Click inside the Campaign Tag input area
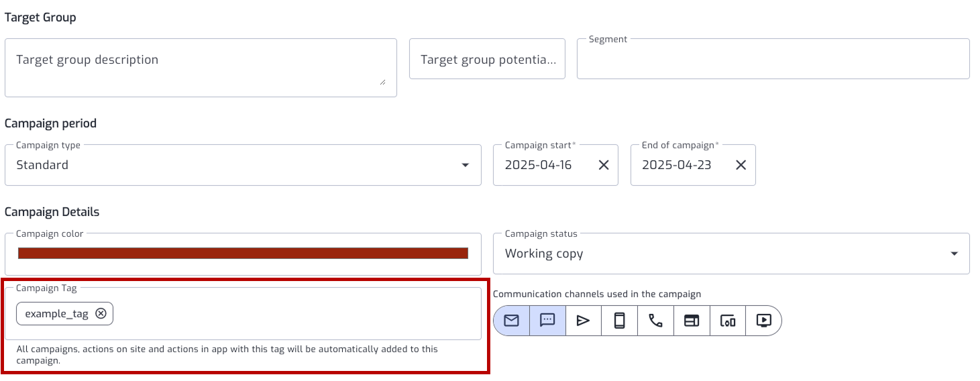 [295, 314]
